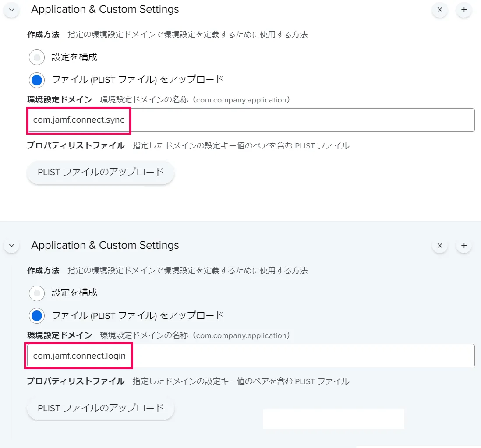Click the Application & Custom Settings title above login
Screen dimensions: 481x448
[105, 245]
